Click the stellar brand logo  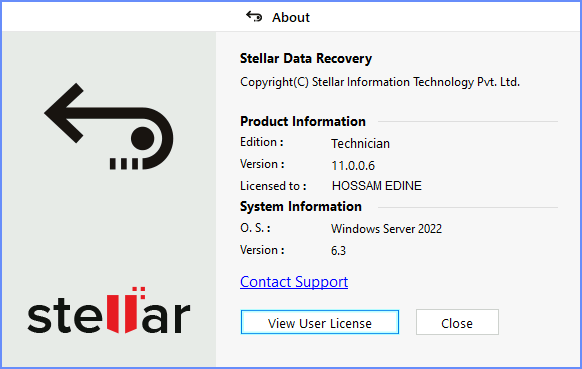[x=109, y=311]
